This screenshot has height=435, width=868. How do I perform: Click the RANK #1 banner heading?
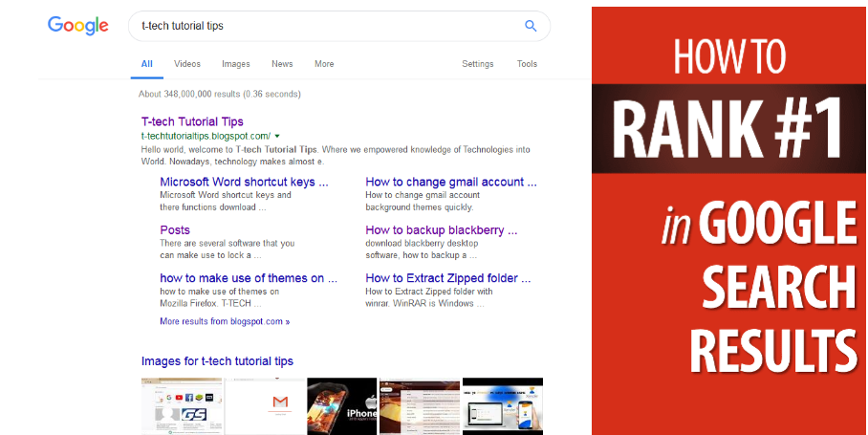point(728,128)
